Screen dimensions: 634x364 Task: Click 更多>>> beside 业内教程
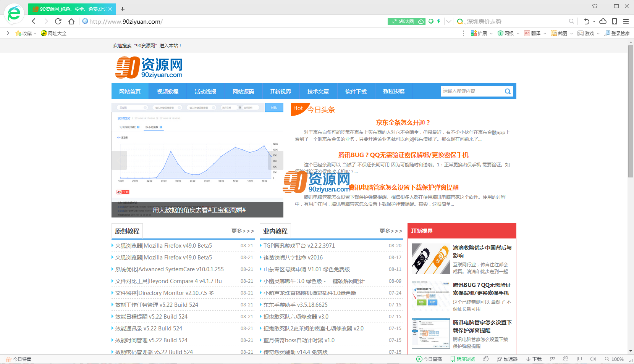pyautogui.click(x=391, y=231)
